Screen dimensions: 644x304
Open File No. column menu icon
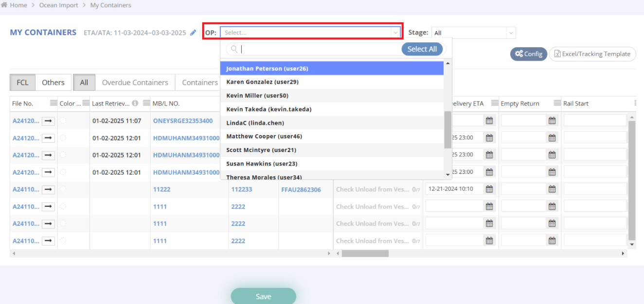pyautogui.click(x=54, y=103)
